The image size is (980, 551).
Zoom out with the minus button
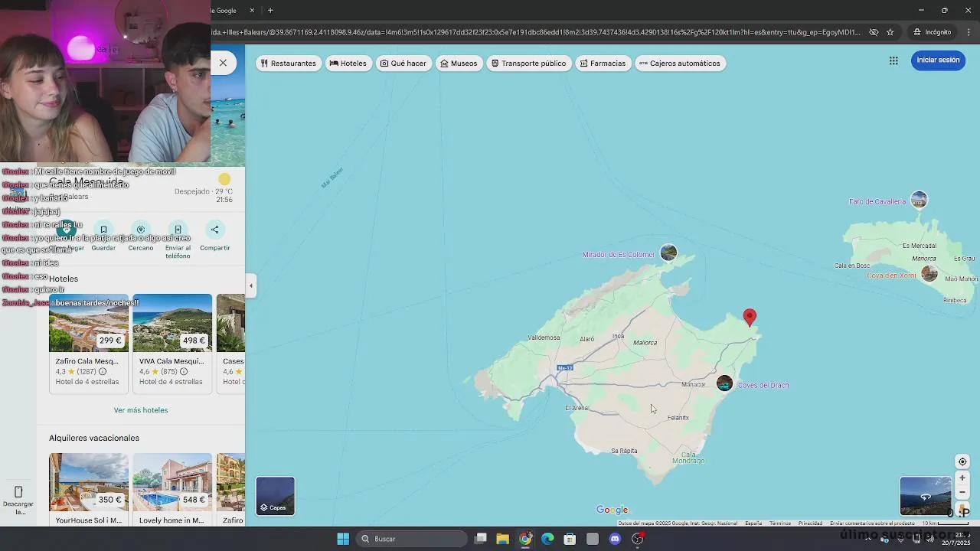(962, 493)
